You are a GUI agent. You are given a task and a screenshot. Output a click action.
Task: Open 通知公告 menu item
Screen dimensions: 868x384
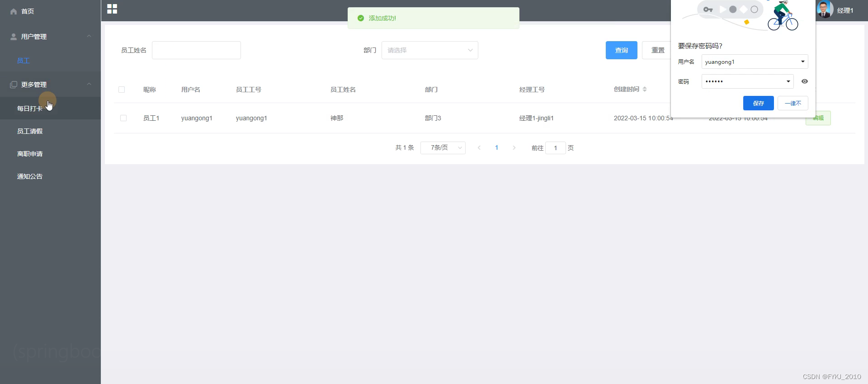(30, 176)
